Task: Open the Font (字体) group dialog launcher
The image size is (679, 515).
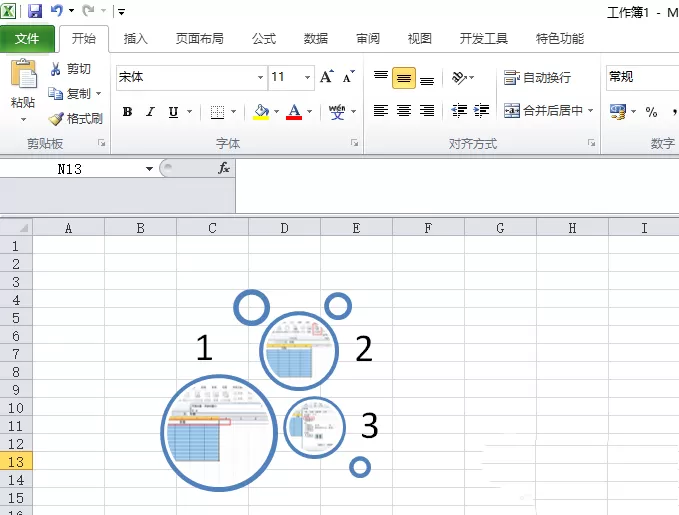Action: pyautogui.click(x=354, y=143)
